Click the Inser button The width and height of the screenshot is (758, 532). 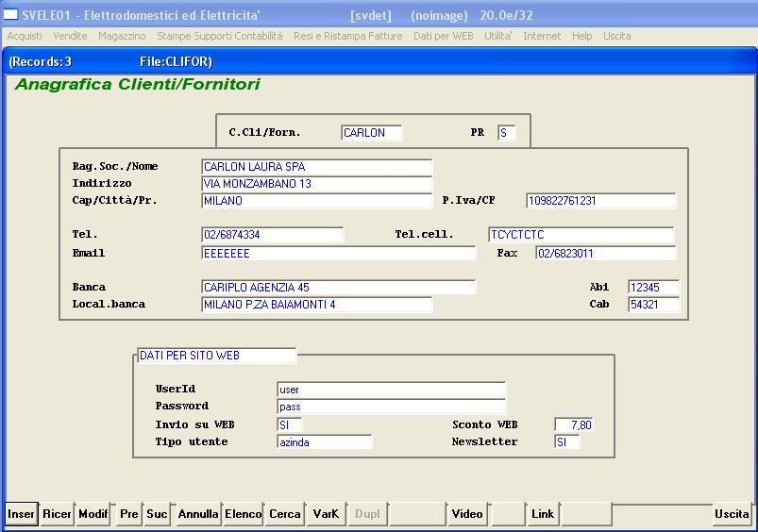point(22,514)
